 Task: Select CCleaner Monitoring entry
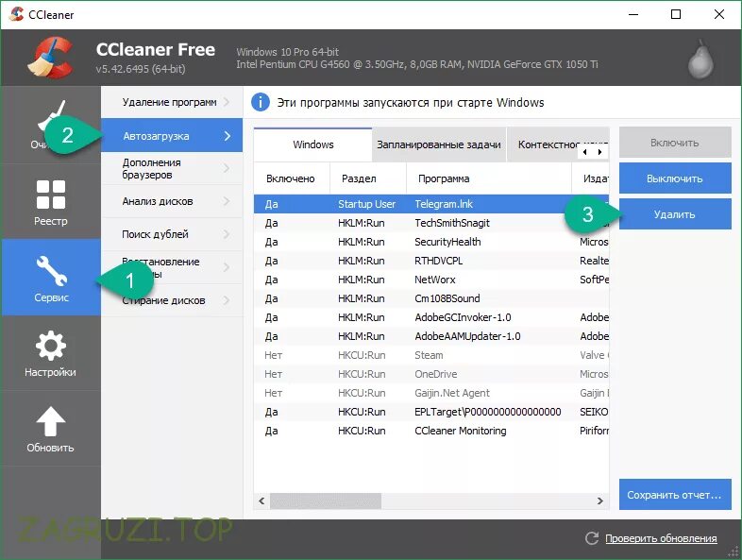(431, 431)
